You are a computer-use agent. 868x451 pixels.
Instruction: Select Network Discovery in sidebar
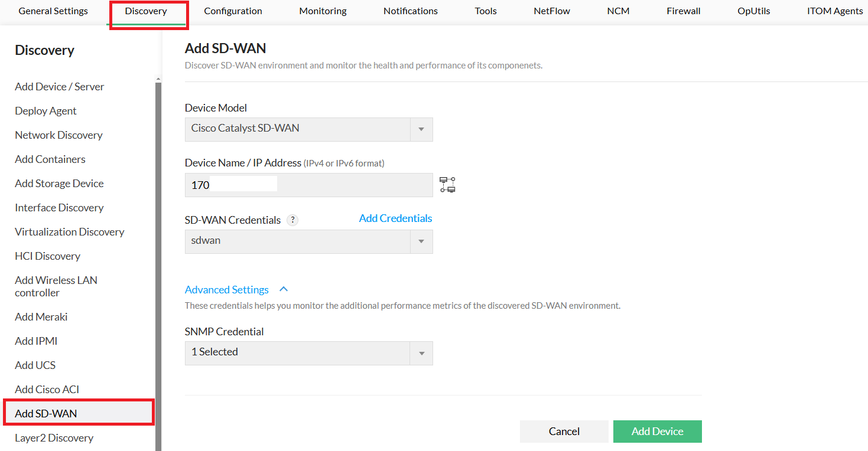58,135
